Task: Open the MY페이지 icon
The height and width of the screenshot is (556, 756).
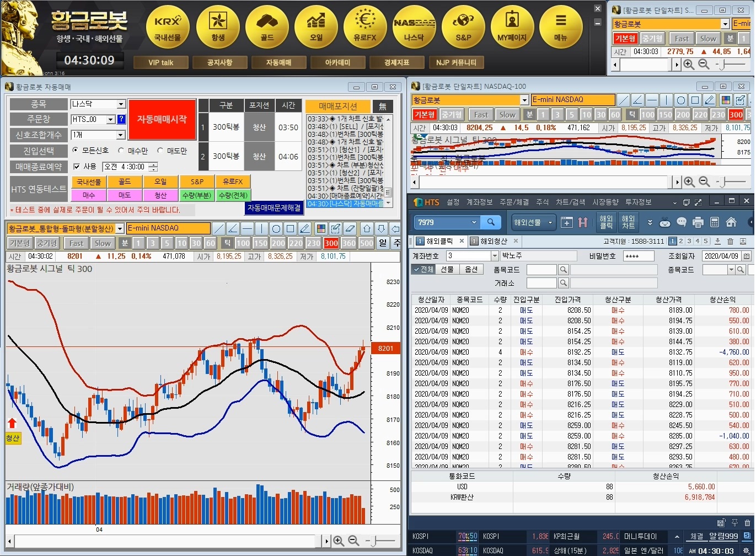Action: [x=512, y=26]
